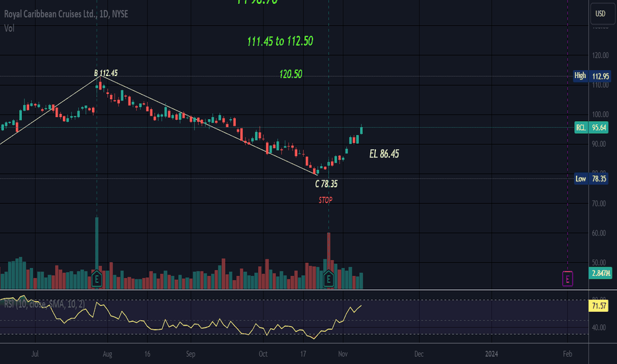
Task: Select the EL 86.45 annotation text
Action: (x=384, y=154)
